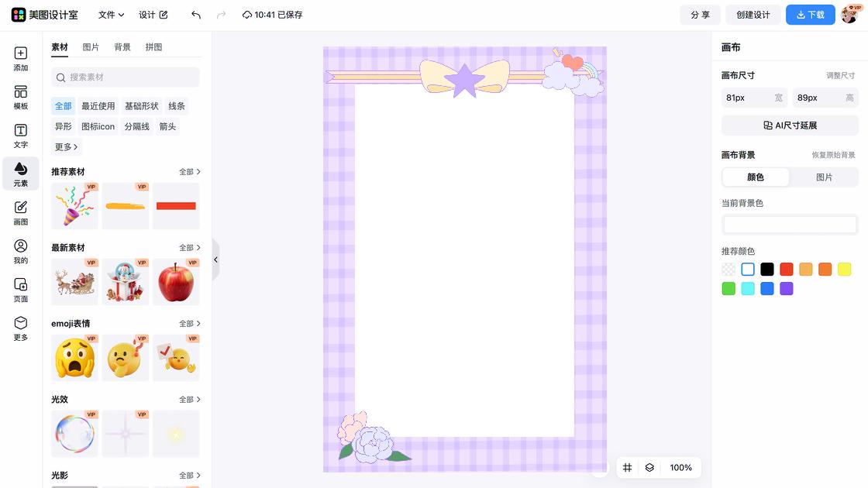Select the 文字 text tool

20,136
